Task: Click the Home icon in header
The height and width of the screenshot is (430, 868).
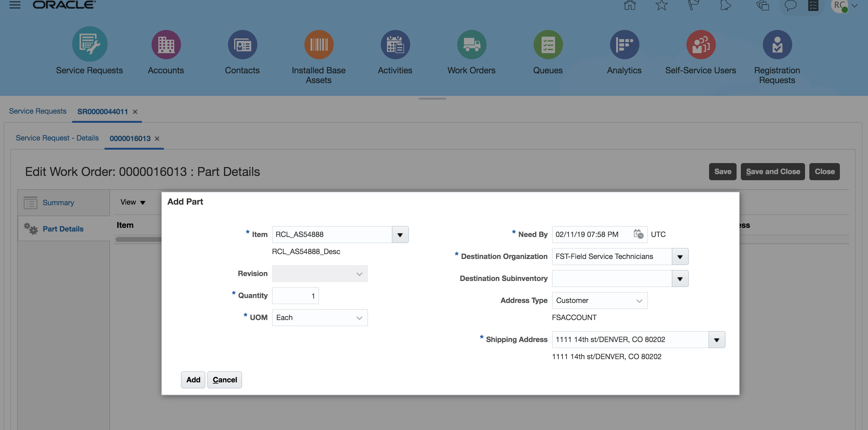Action: coord(629,5)
